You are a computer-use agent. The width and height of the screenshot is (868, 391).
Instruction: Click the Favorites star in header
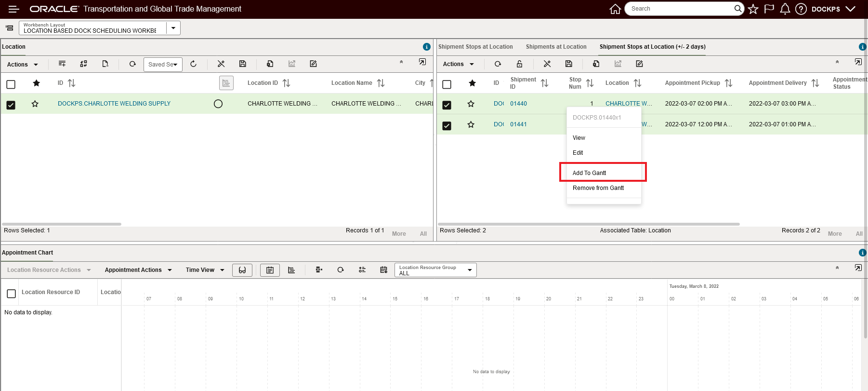tap(753, 9)
